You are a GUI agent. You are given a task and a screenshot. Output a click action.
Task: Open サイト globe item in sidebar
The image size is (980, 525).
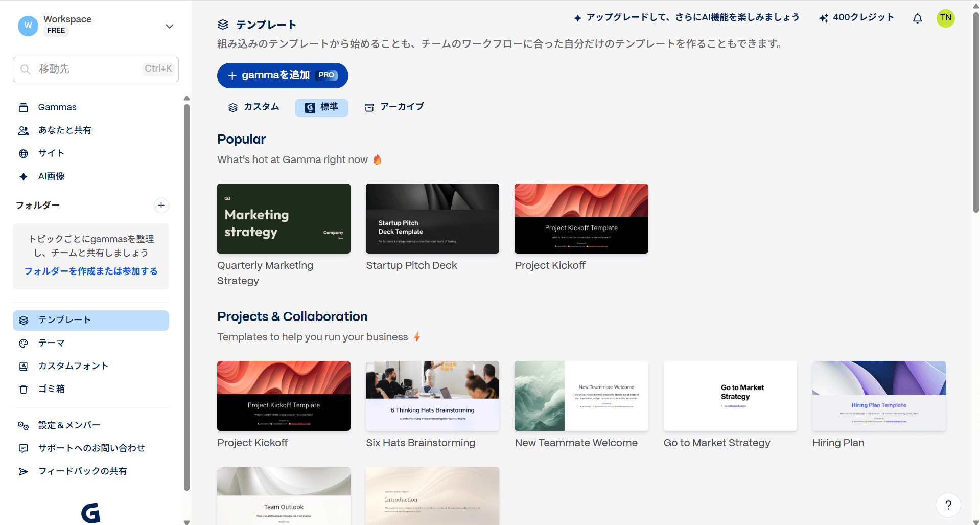point(51,153)
